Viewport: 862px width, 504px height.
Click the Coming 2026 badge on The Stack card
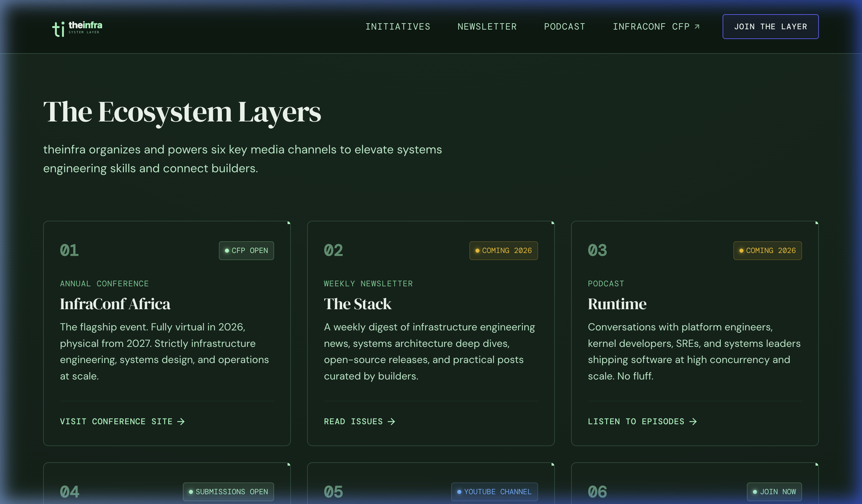(x=503, y=250)
